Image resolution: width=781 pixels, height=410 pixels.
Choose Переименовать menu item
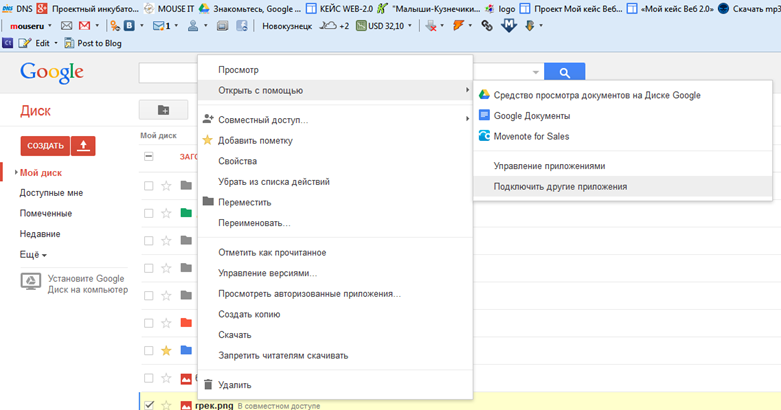(x=335, y=223)
